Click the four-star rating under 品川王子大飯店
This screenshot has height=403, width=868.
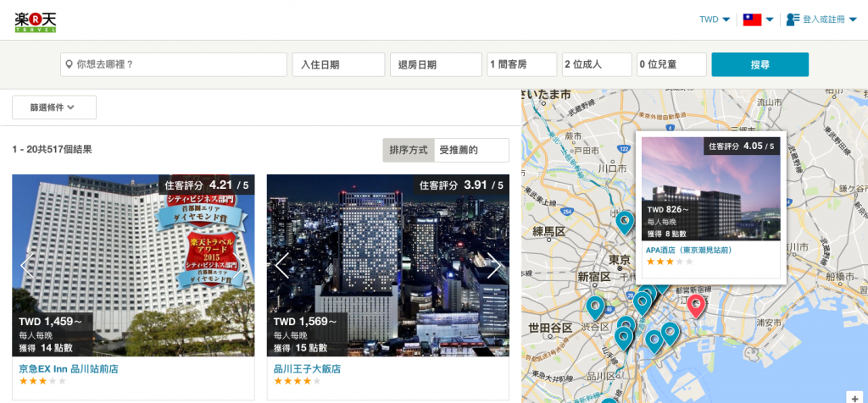click(298, 381)
